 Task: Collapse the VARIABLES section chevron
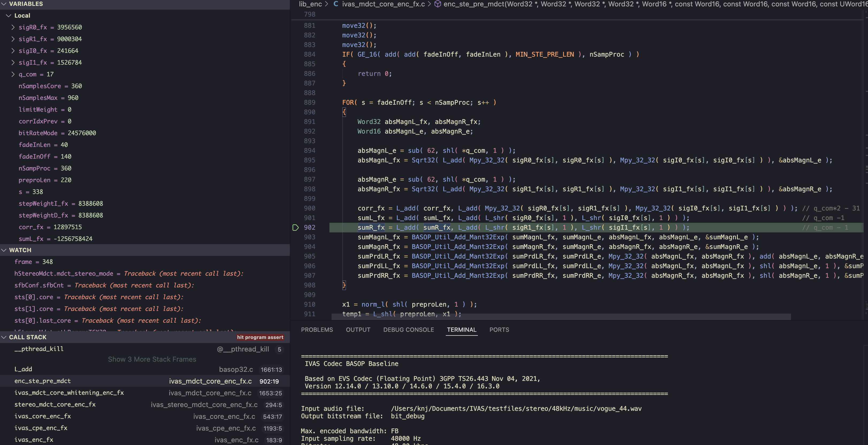click(x=4, y=4)
